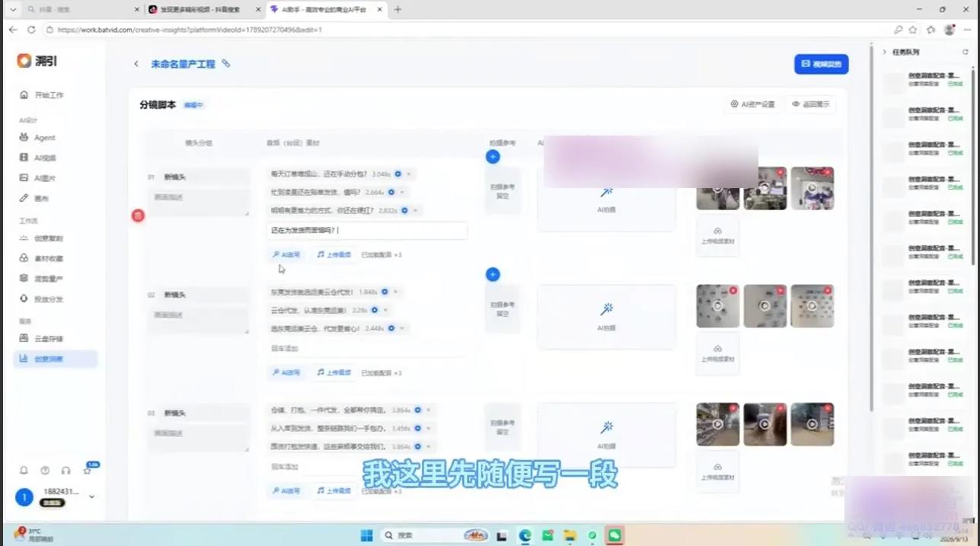Focus the text box reading 还在为发货而苦恼吗?

pyautogui.click(x=366, y=230)
